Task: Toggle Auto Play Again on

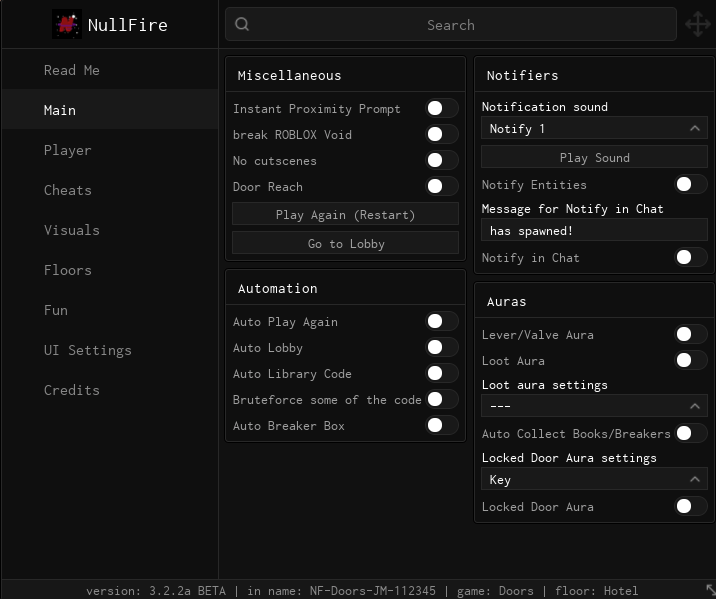Action: pyautogui.click(x=442, y=321)
